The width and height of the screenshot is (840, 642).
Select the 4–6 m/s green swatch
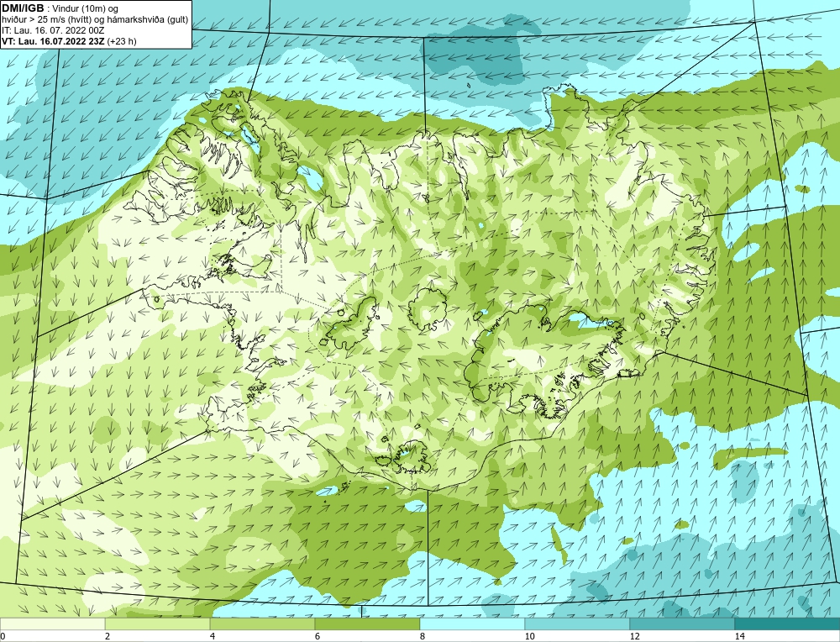coord(262,624)
